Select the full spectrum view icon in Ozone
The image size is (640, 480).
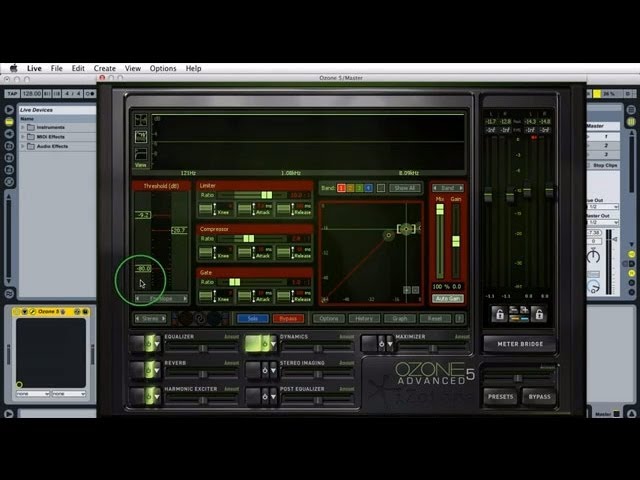[x=141, y=120]
